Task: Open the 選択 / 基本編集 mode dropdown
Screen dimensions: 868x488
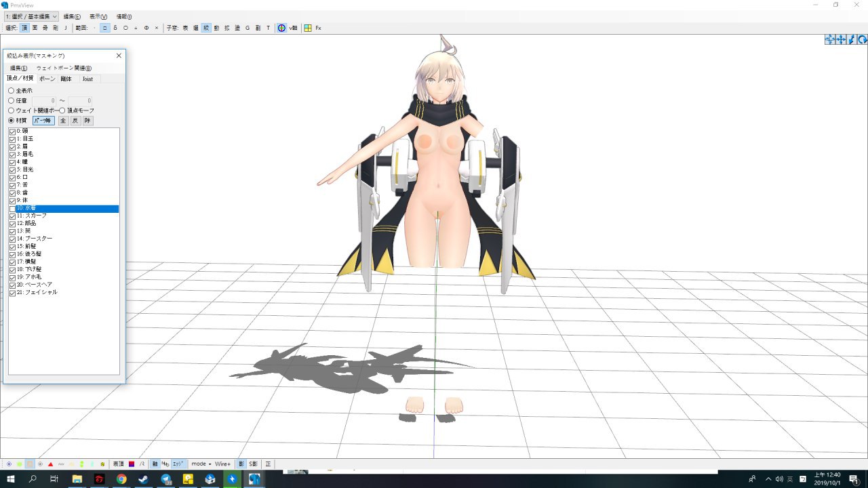Action: click(x=31, y=16)
